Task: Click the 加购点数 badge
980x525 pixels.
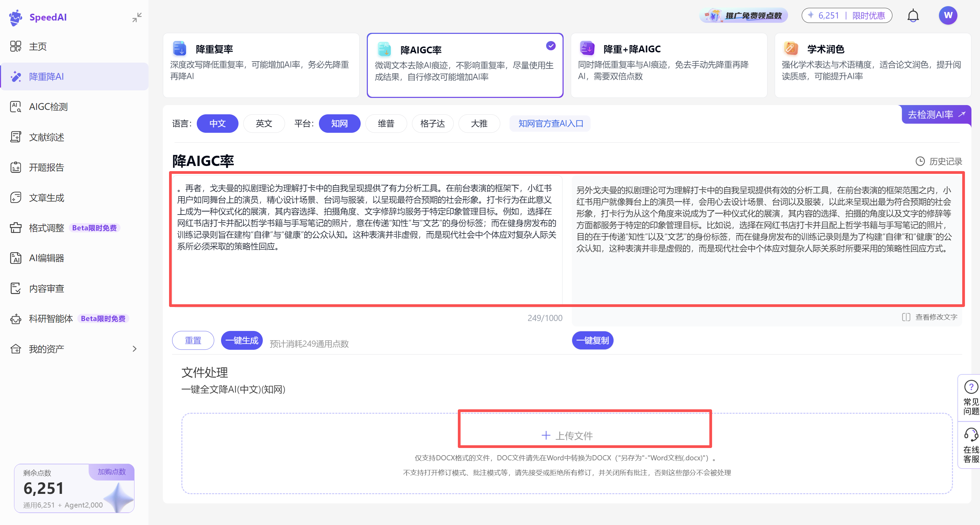Action: coord(112,472)
